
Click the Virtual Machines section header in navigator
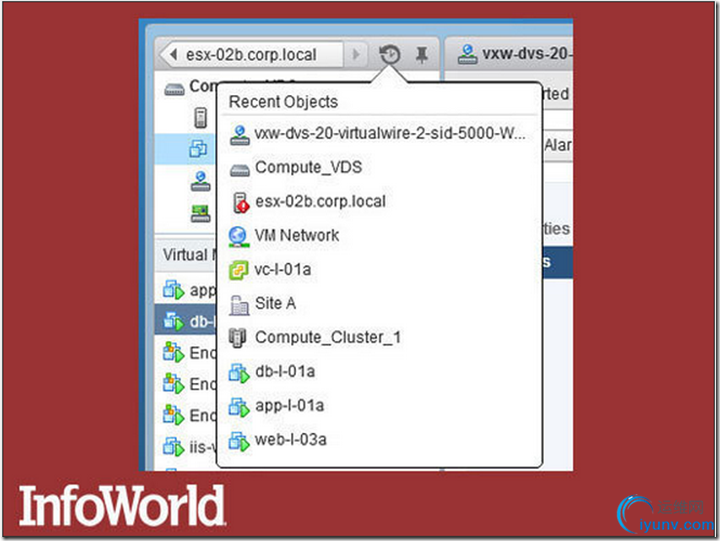pyautogui.click(x=186, y=254)
